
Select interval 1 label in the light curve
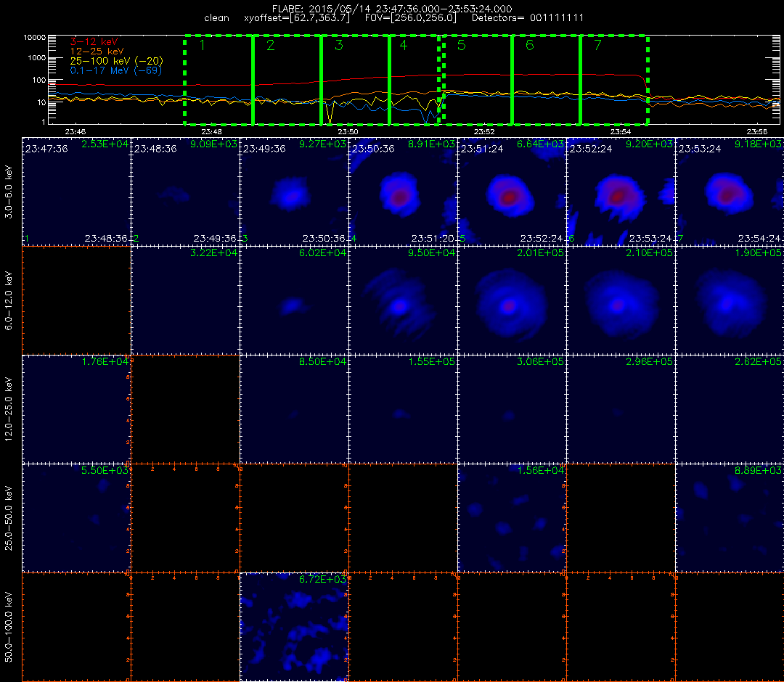(x=202, y=46)
